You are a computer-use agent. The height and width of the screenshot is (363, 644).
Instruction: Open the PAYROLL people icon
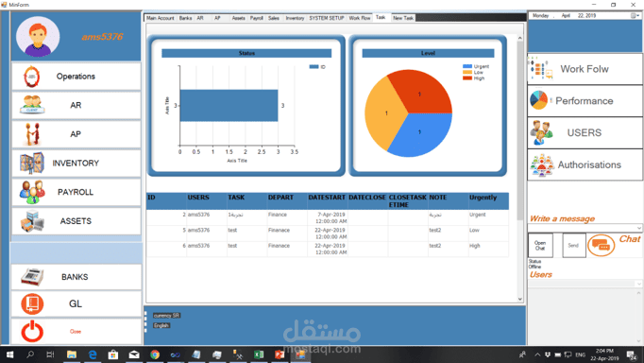coord(32,192)
